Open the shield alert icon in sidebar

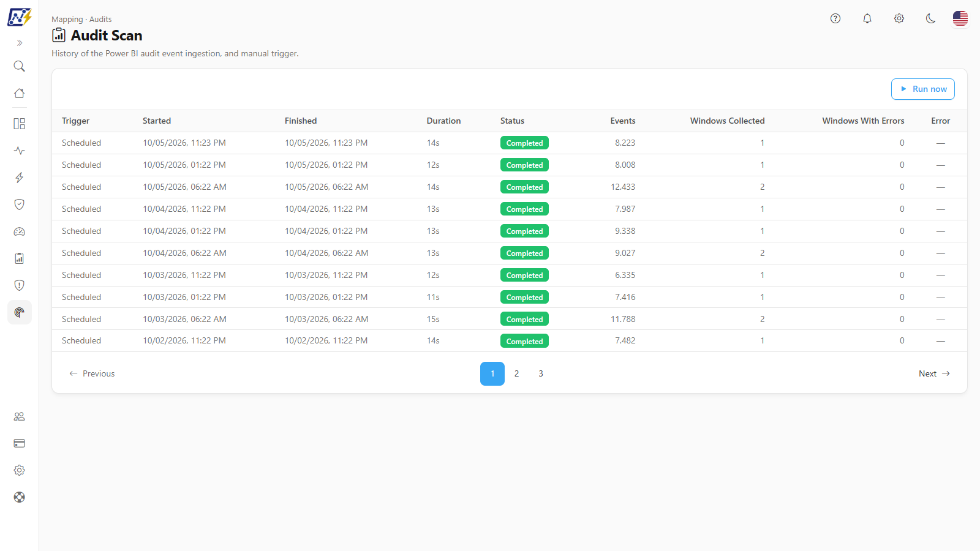(20, 285)
